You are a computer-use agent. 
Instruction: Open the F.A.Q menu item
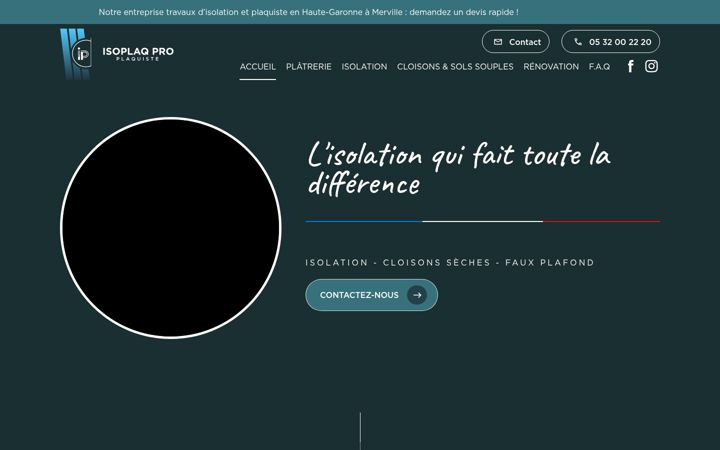(x=599, y=67)
